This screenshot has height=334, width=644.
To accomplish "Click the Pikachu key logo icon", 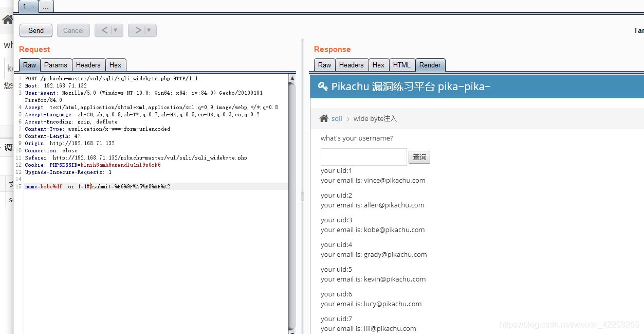I will (x=323, y=86).
